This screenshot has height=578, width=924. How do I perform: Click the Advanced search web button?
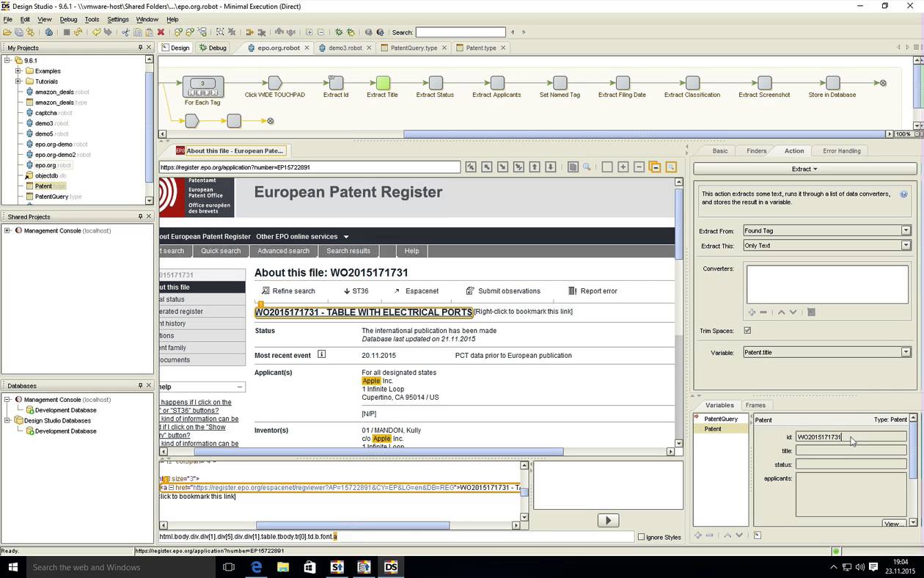[283, 251]
